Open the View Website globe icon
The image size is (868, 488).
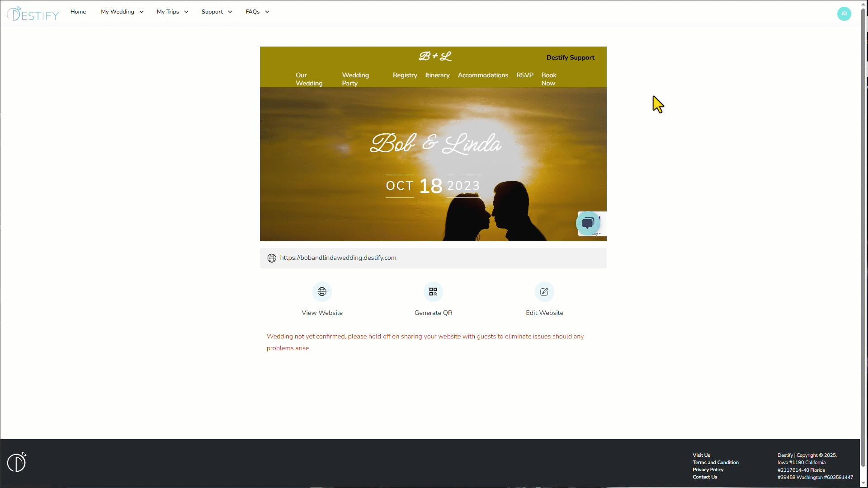pyautogui.click(x=322, y=291)
